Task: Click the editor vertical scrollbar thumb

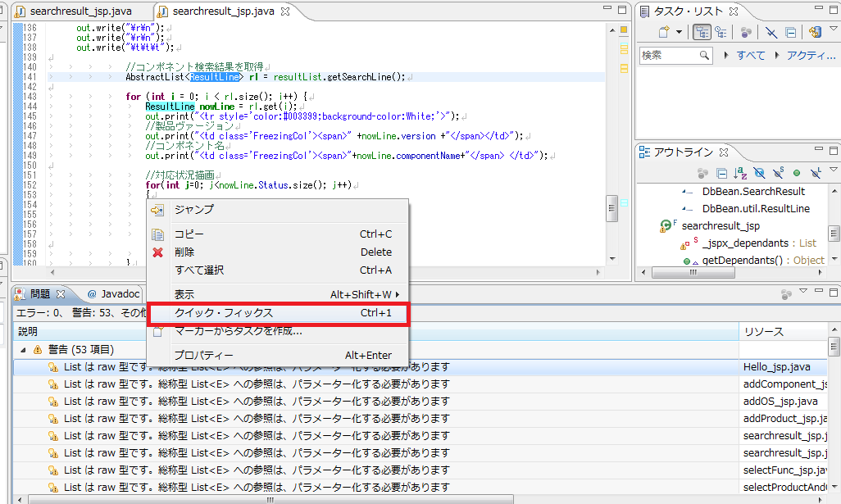Action: 612,209
